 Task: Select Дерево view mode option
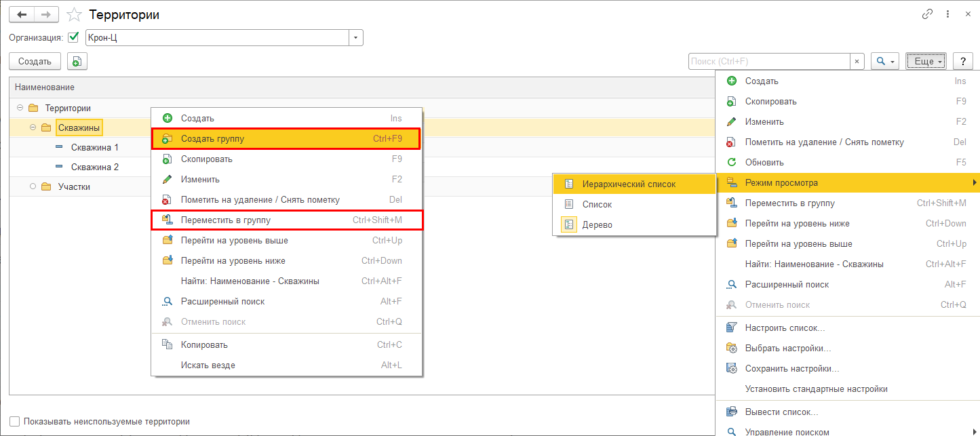tap(597, 224)
